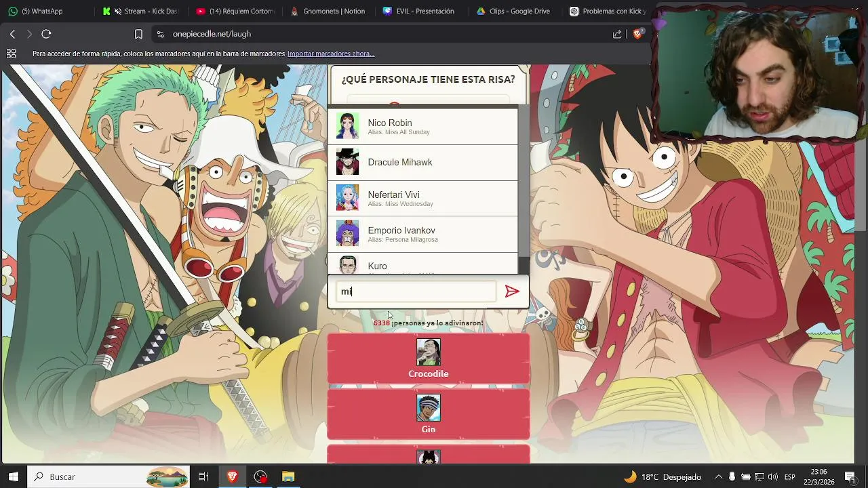Pick Kuro's portrait in the list
868x488 pixels.
(348, 265)
